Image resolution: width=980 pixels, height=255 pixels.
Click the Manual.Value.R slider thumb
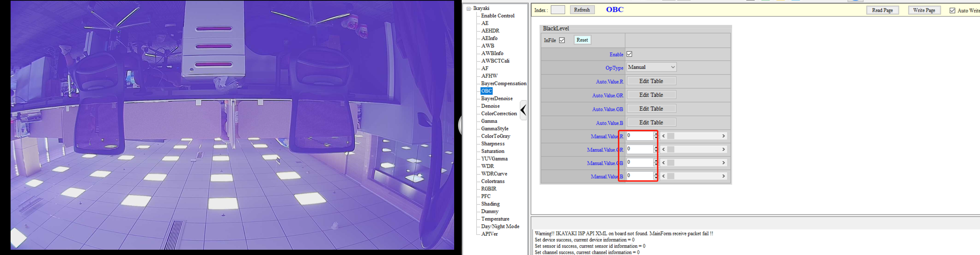[x=671, y=136]
